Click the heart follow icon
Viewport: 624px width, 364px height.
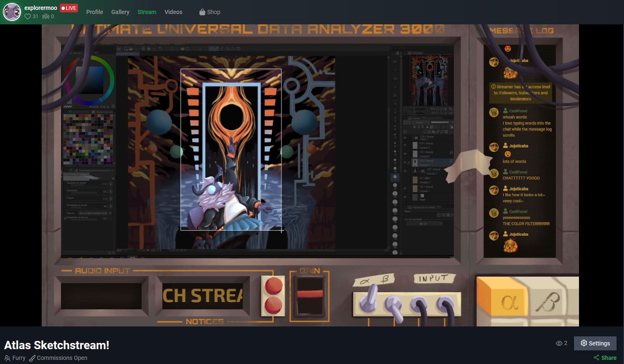pyautogui.click(x=28, y=17)
